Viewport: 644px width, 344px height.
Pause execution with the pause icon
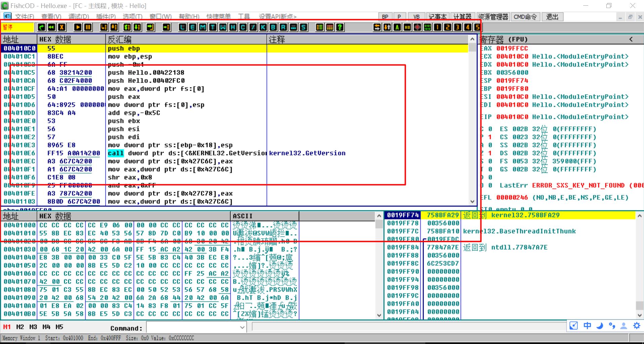[88, 28]
